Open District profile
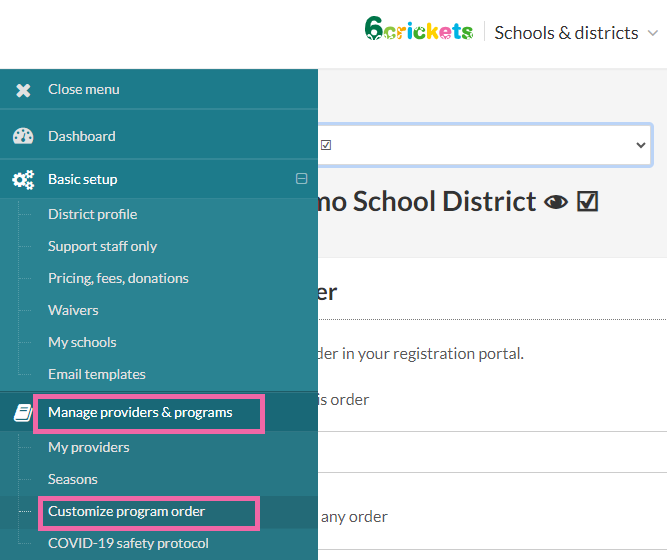Viewport: 667px width, 560px height. [x=93, y=214]
